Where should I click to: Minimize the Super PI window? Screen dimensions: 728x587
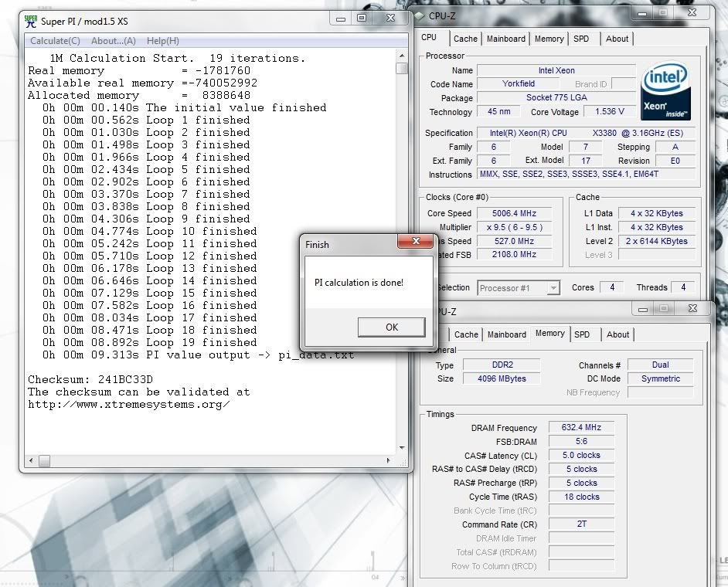click(x=340, y=19)
